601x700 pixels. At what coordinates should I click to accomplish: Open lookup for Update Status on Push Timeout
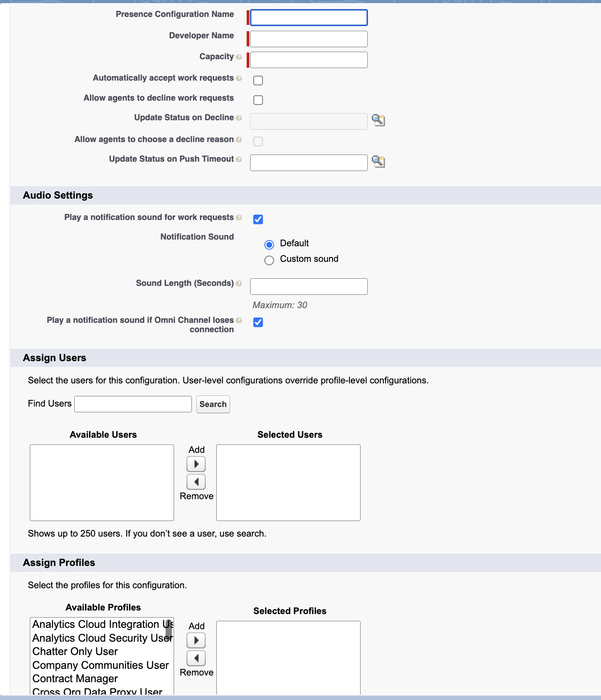[x=378, y=162]
